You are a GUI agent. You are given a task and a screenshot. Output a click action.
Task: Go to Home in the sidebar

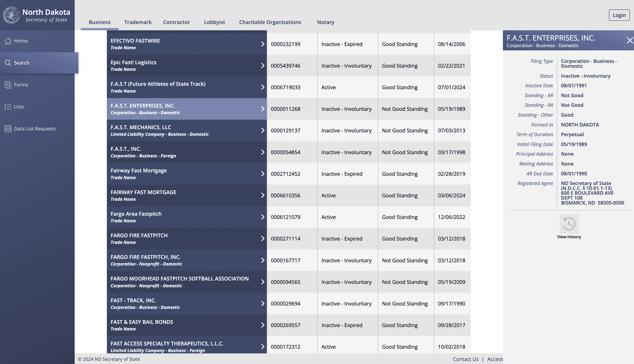[37, 41]
